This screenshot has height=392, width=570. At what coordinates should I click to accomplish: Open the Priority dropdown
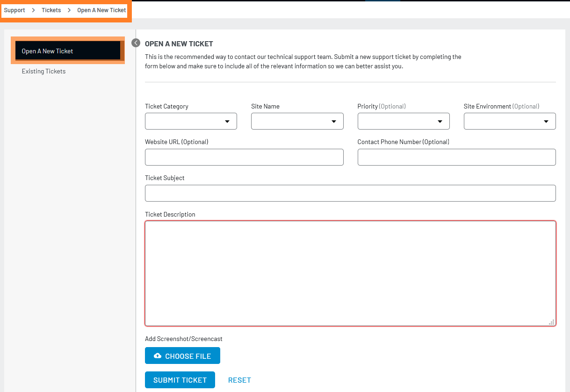[403, 121]
